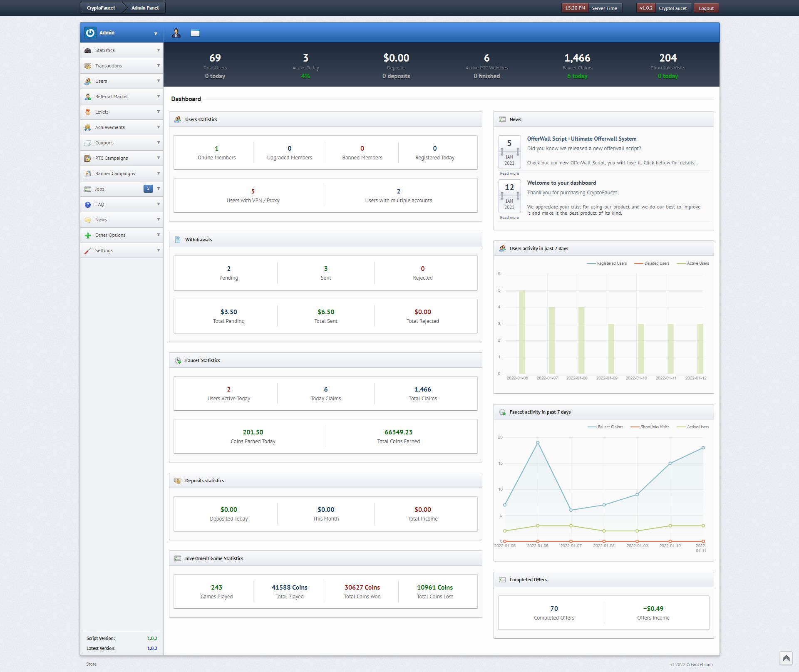799x672 pixels.
Task: Click the scroll-to-top arrow icon
Action: [786, 658]
